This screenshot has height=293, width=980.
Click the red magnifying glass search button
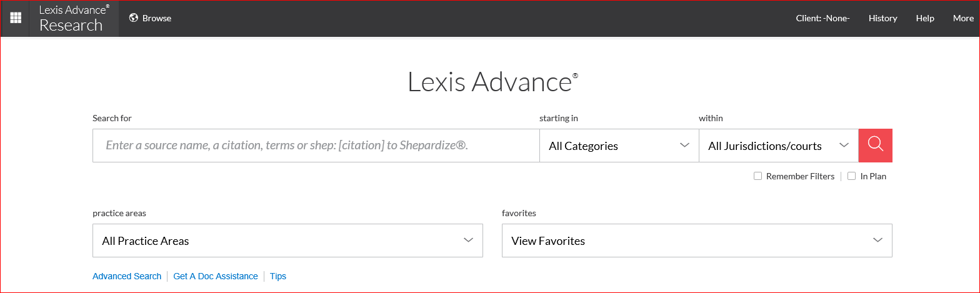[x=875, y=146]
